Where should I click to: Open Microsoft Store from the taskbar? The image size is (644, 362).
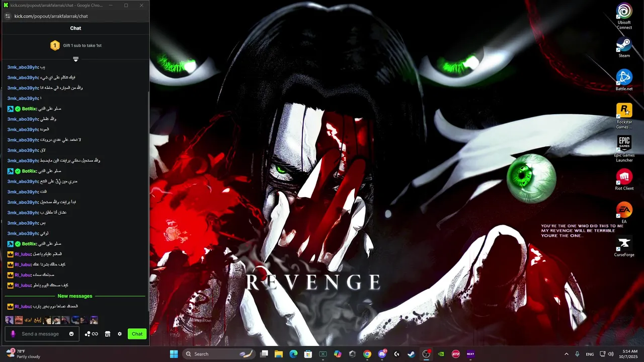(x=308, y=354)
